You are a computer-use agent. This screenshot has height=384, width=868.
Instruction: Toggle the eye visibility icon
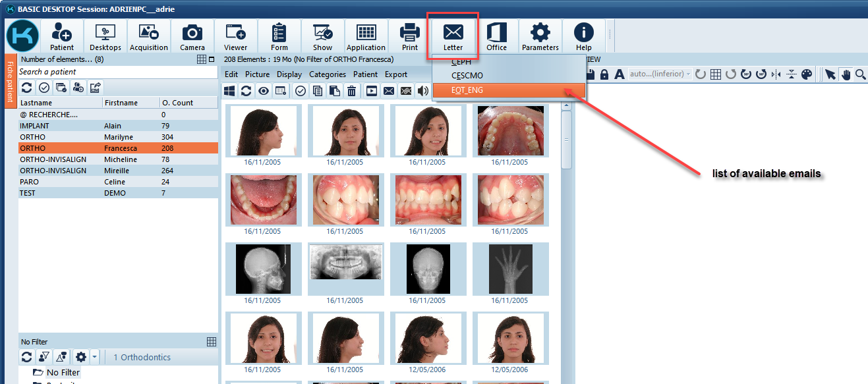pos(264,91)
